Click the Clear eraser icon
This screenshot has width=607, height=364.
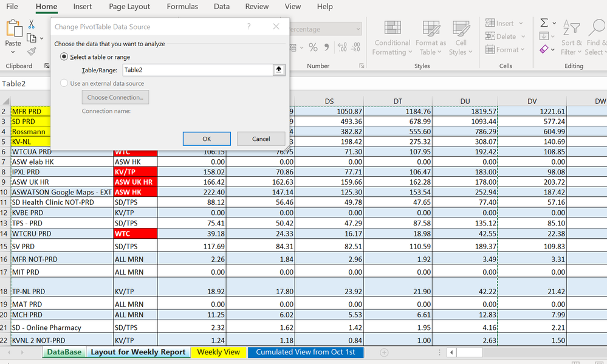click(544, 49)
